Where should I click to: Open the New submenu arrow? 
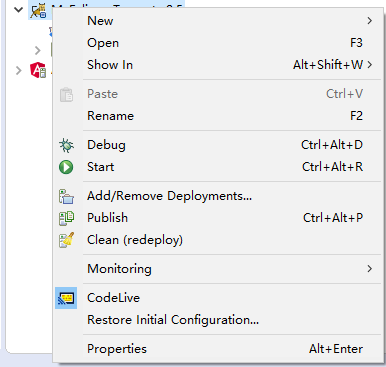[369, 21]
